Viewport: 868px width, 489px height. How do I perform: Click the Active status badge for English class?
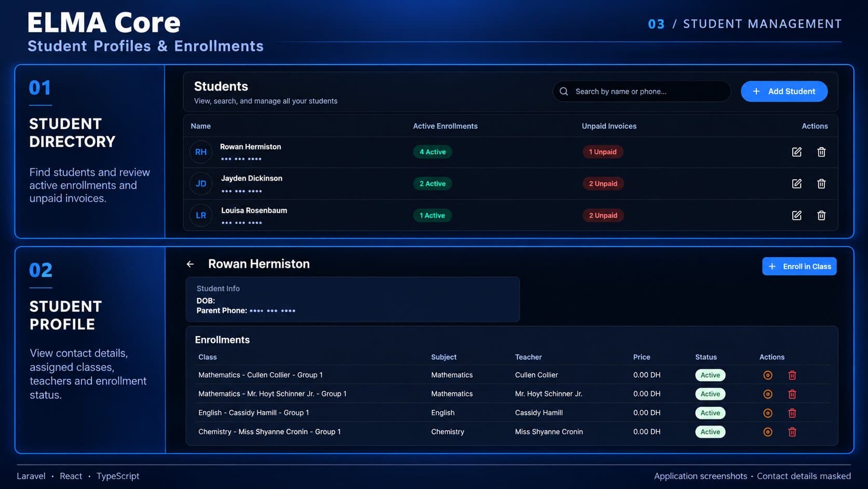point(710,413)
